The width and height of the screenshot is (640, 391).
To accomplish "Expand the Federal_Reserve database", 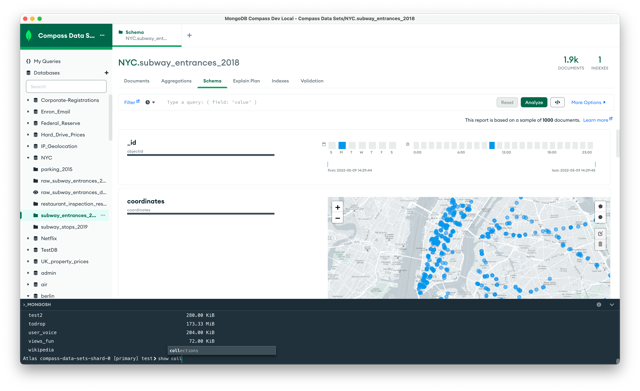I will click(28, 123).
